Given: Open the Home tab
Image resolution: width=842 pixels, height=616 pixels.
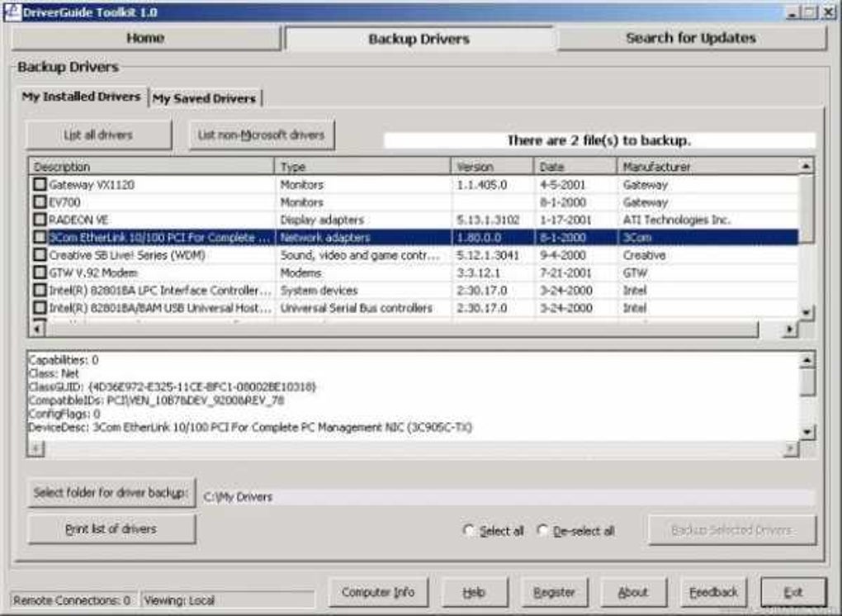Looking at the screenshot, I should (x=145, y=38).
